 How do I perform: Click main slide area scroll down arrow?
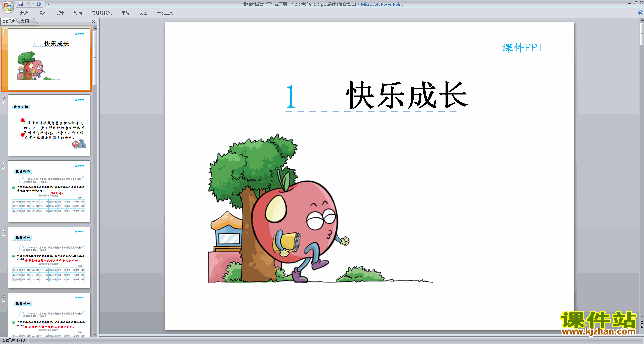(x=642, y=317)
